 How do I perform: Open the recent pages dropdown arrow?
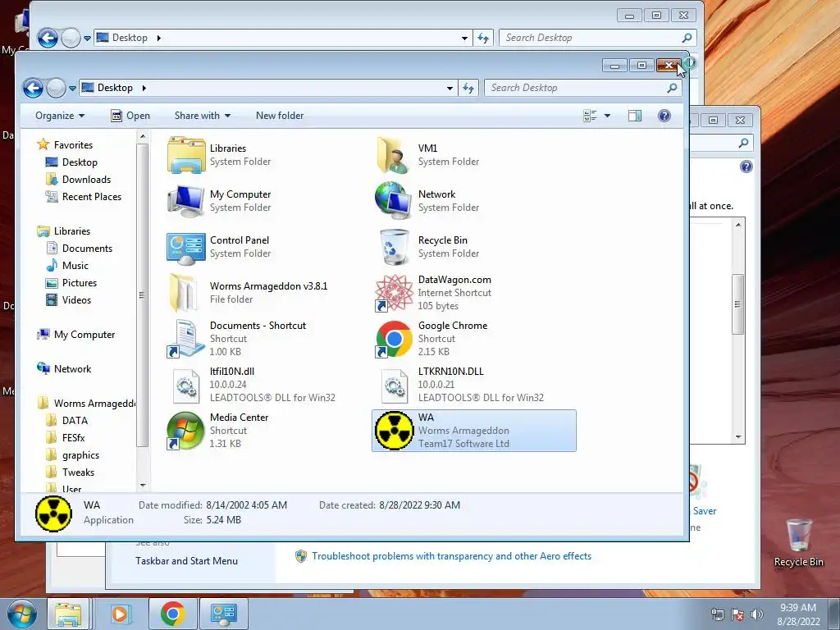click(72, 89)
